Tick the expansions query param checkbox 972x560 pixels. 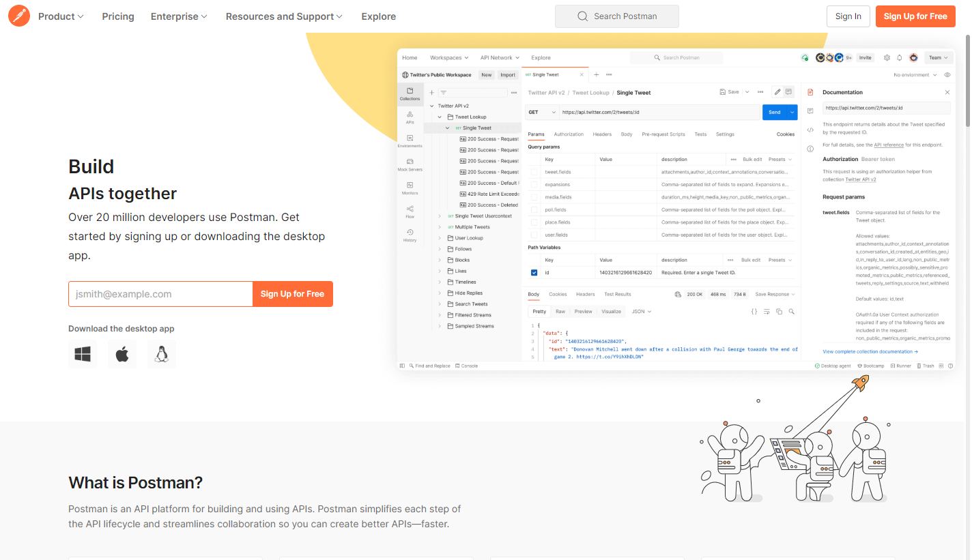point(534,185)
